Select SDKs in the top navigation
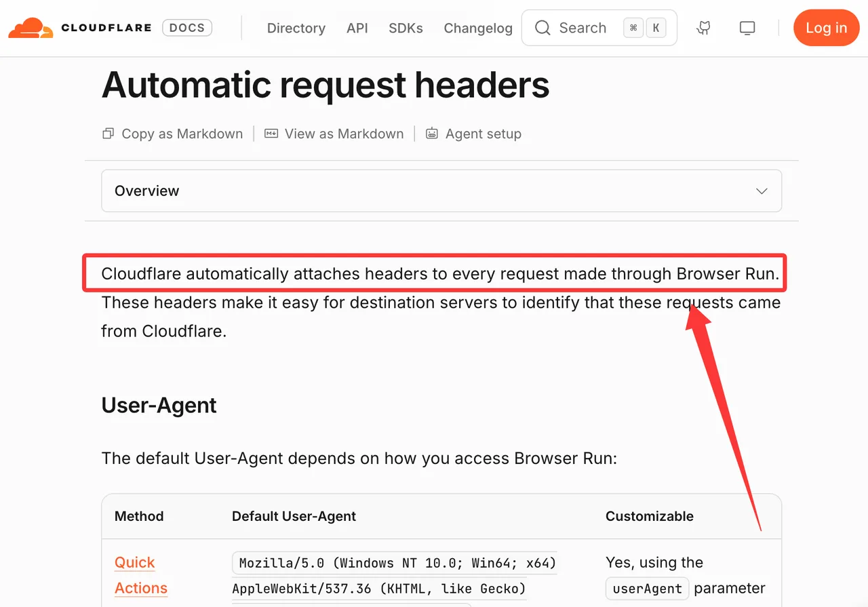868x607 pixels. [406, 28]
